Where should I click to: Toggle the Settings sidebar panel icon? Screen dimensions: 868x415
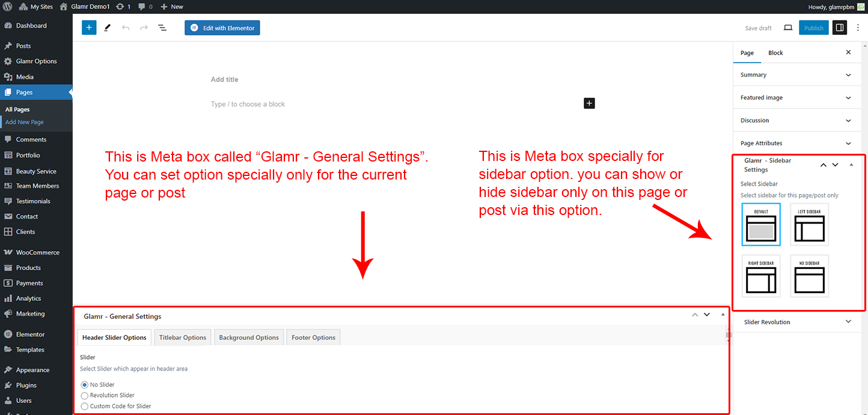[x=840, y=28]
